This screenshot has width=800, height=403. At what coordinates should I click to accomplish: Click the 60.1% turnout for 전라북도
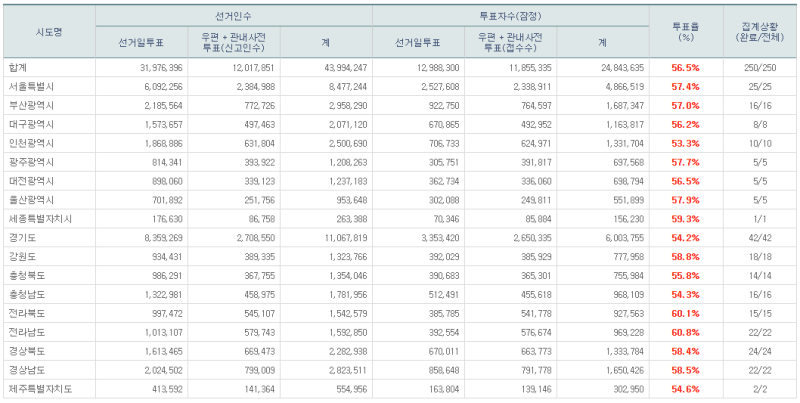685,313
